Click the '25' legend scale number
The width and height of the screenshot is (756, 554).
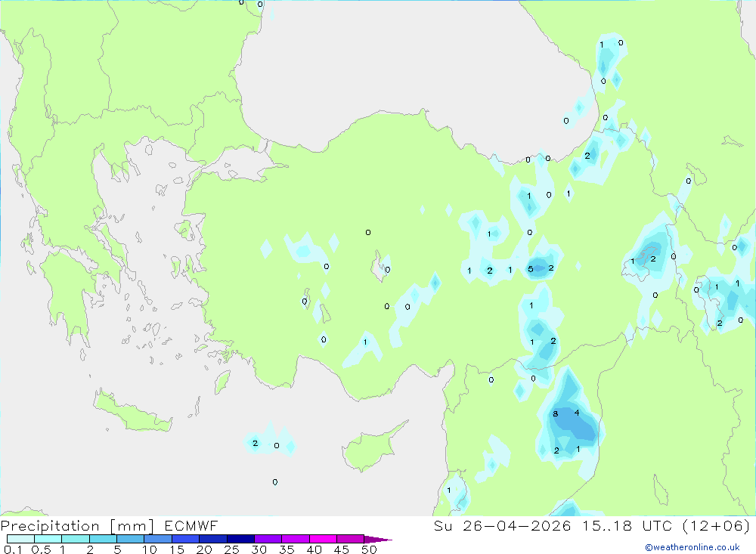pos(232,549)
